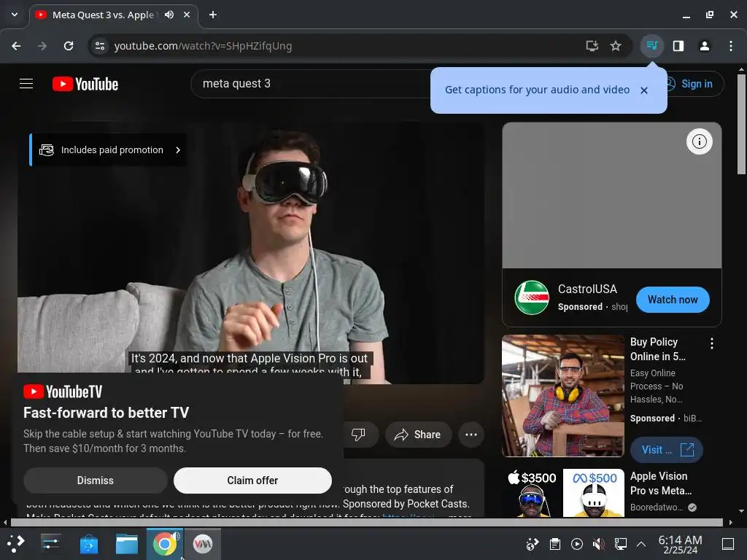Screen dimensions: 747x560
Task: Click the Booredatwo channel name
Action: point(657,507)
